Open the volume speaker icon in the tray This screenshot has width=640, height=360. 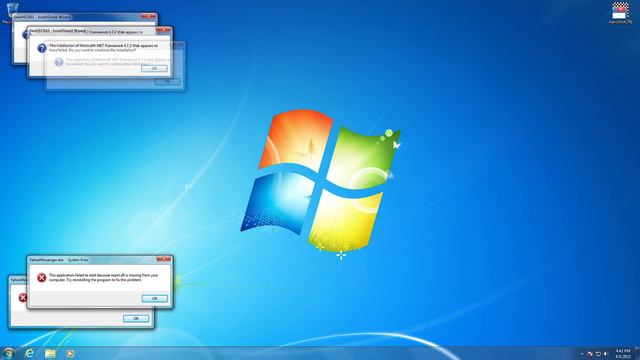tap(606, 354)
